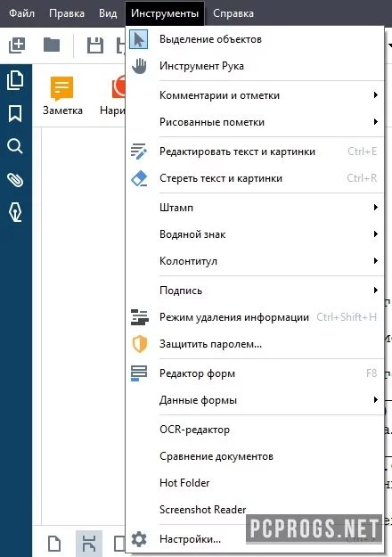The height and width of the screenshot is (557, 392).
Task: Open the Attachments paperclip panel
Action: [15, 180]
